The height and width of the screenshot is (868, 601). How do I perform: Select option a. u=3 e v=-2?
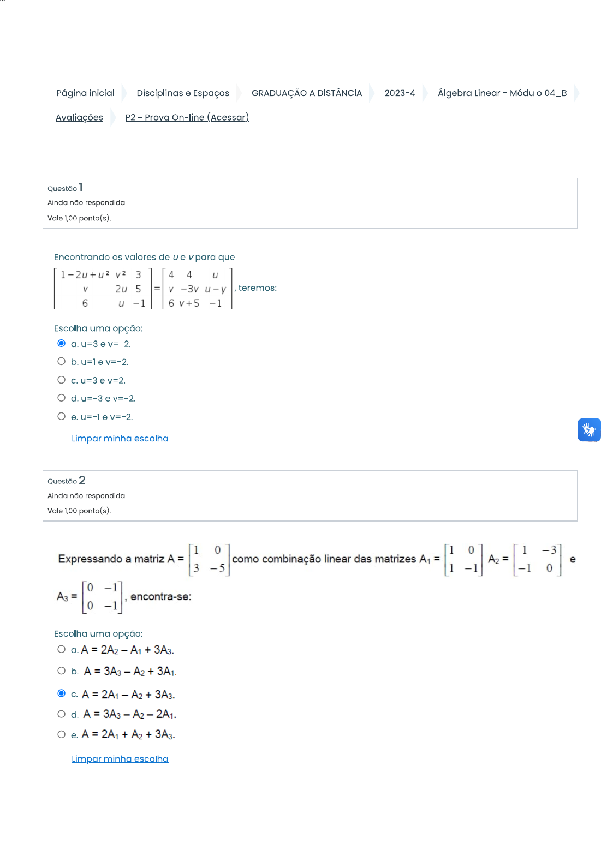pyautogui.click(x=62, y=343)
